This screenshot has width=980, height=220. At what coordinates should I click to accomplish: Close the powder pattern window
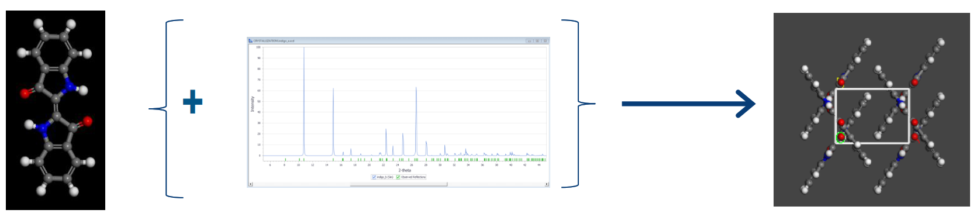[x=545, y=41]
